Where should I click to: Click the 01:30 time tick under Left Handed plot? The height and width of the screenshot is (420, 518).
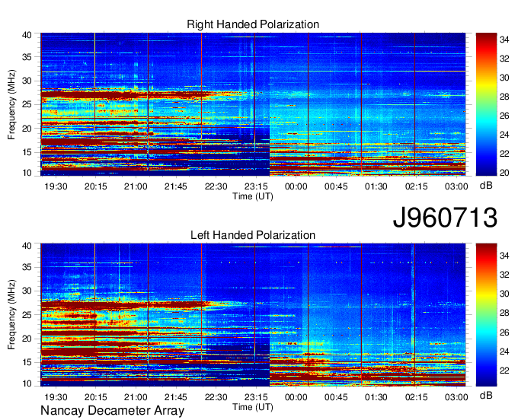point(376,397)
